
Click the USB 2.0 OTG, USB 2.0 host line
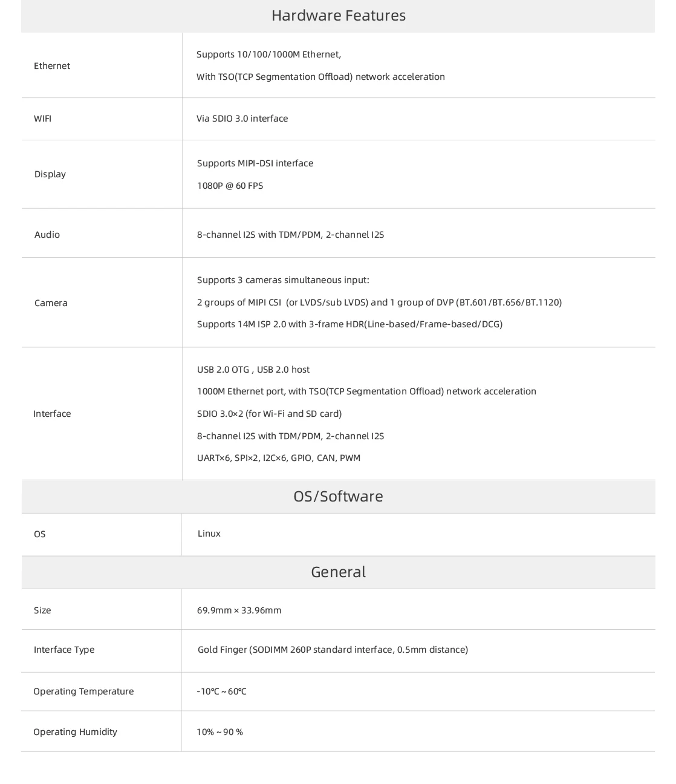(253, 370)
